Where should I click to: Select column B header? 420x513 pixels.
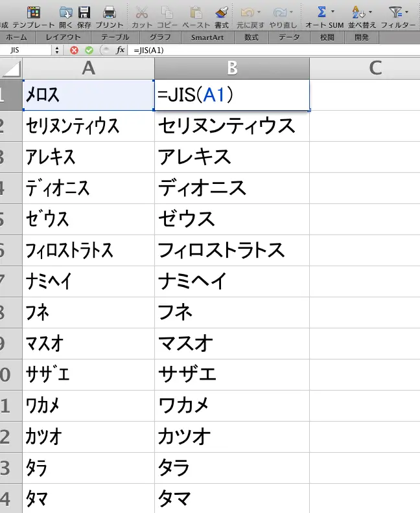232,68
